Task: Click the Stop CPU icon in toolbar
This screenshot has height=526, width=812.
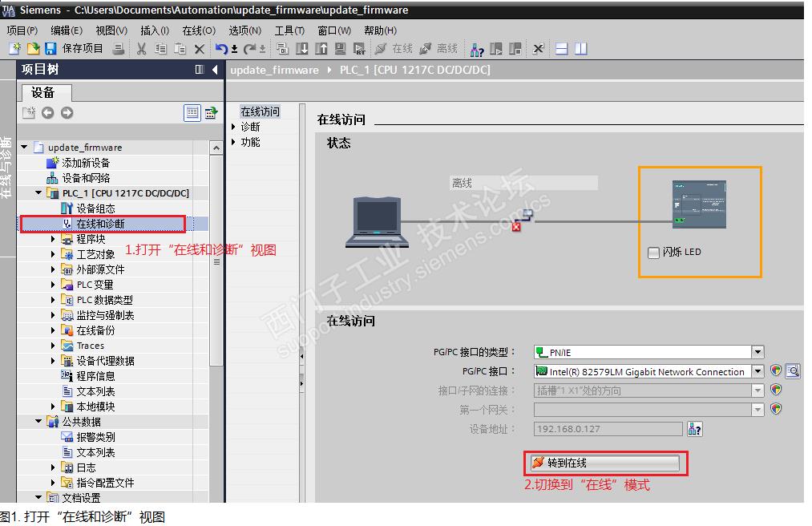Action: click(515, 49)
